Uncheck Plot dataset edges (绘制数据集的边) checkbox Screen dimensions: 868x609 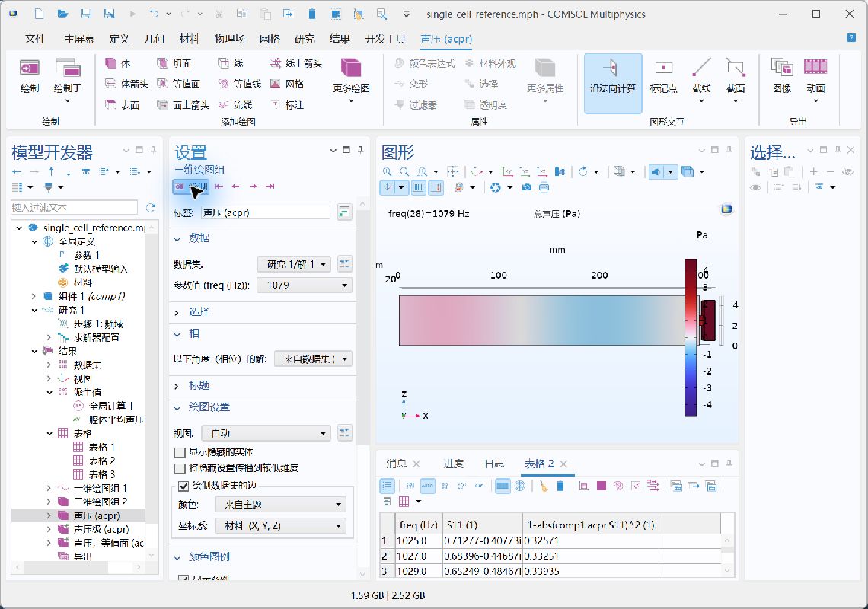[x=183, y=486]
